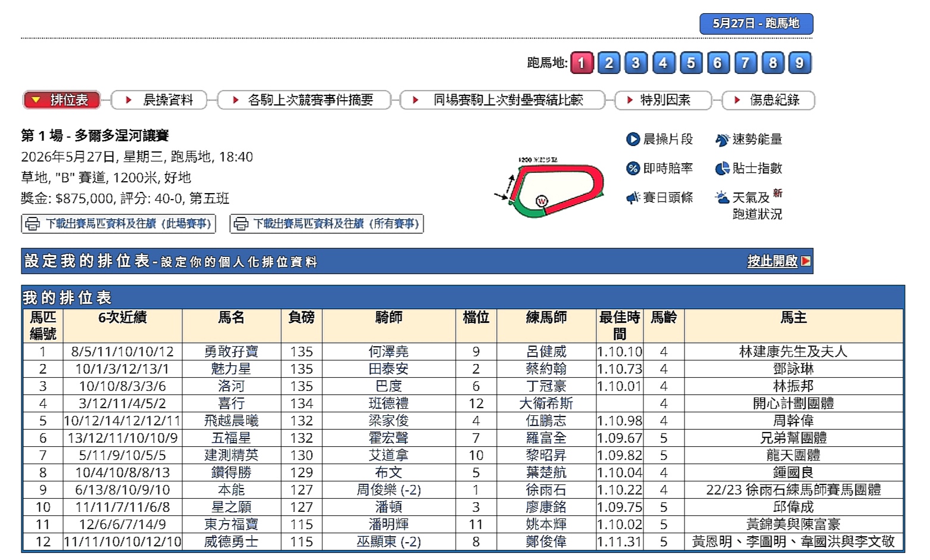
Task: Select best time 1.09.67 cell
Action: pyautogui.click(x=620, y=438)
